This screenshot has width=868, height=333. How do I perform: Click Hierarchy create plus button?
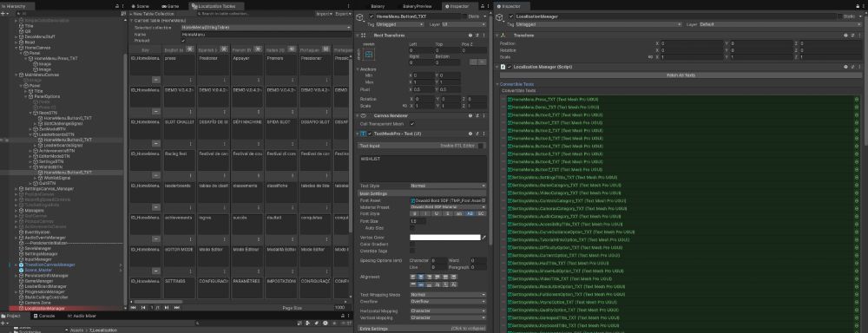pyautogui.click(x=3, y=13)
